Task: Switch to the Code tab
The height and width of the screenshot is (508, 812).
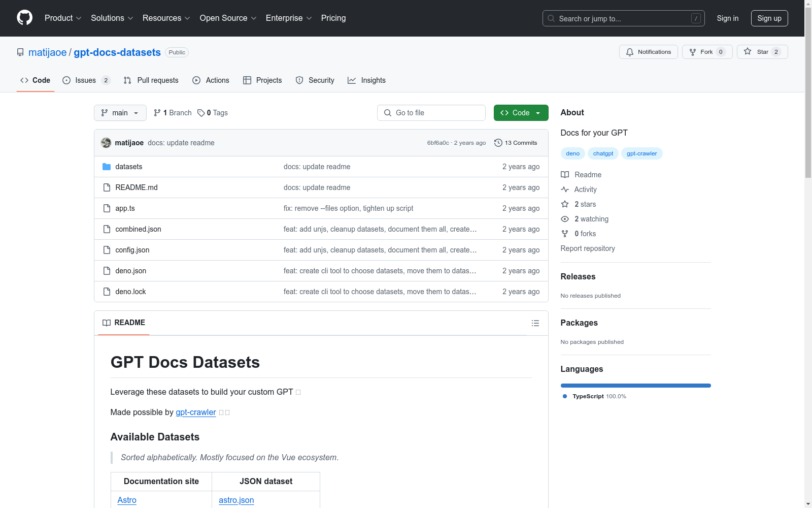Action: [x=36, y=80]
